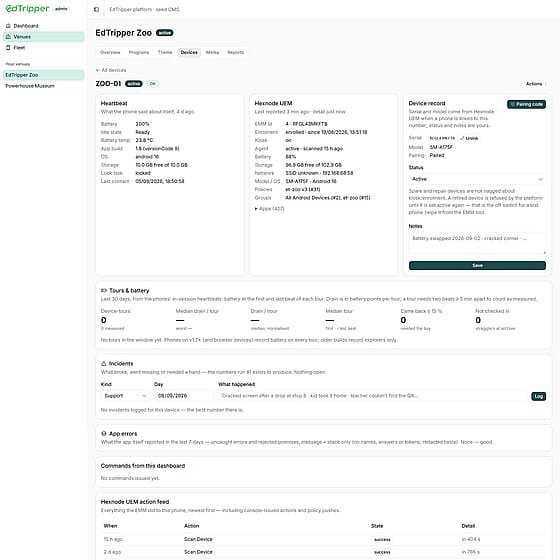Click the Device record heading
560x560 pixels.
427,103
